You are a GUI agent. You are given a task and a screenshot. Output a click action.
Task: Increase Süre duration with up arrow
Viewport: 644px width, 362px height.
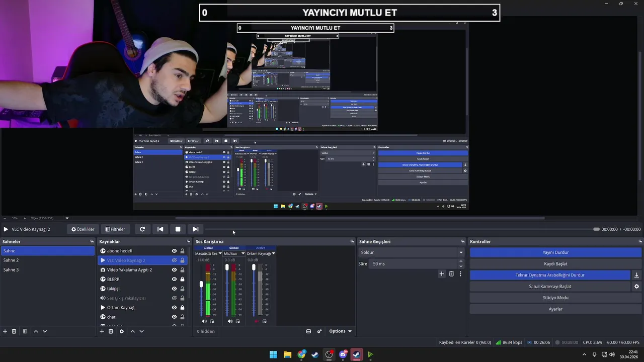coord(461,261)
